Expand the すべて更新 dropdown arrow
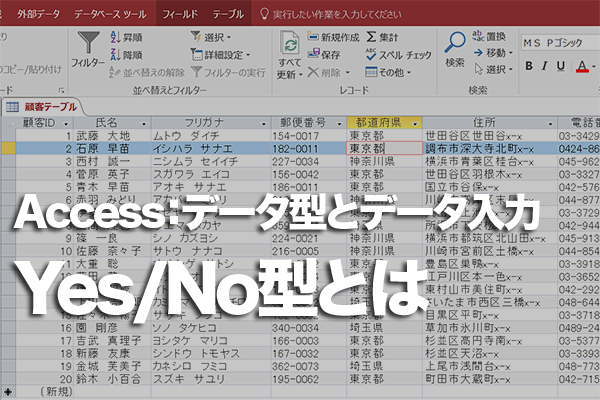Screen dimensions: 600x400 pos(301,75)
